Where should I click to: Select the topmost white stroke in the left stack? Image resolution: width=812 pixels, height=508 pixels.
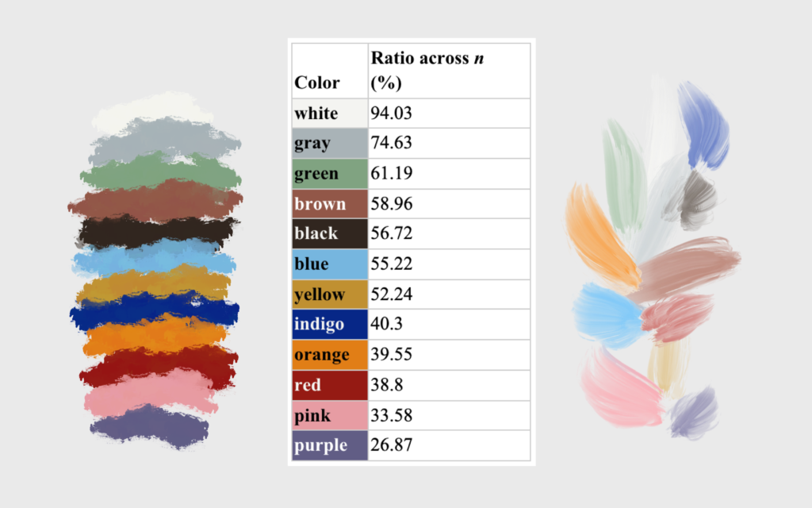[x=151, y=111]
